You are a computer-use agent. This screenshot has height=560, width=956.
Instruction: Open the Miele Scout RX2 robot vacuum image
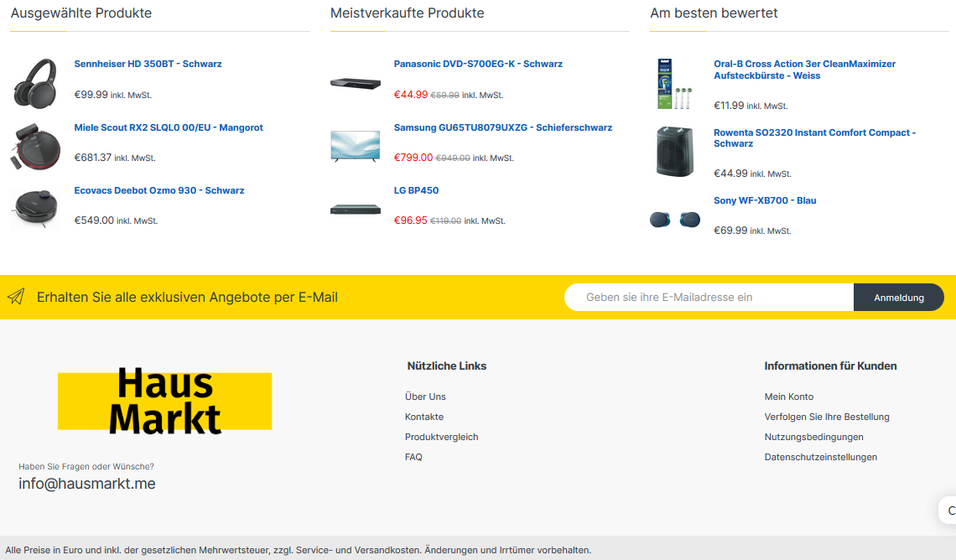click(x=35, y=147)
